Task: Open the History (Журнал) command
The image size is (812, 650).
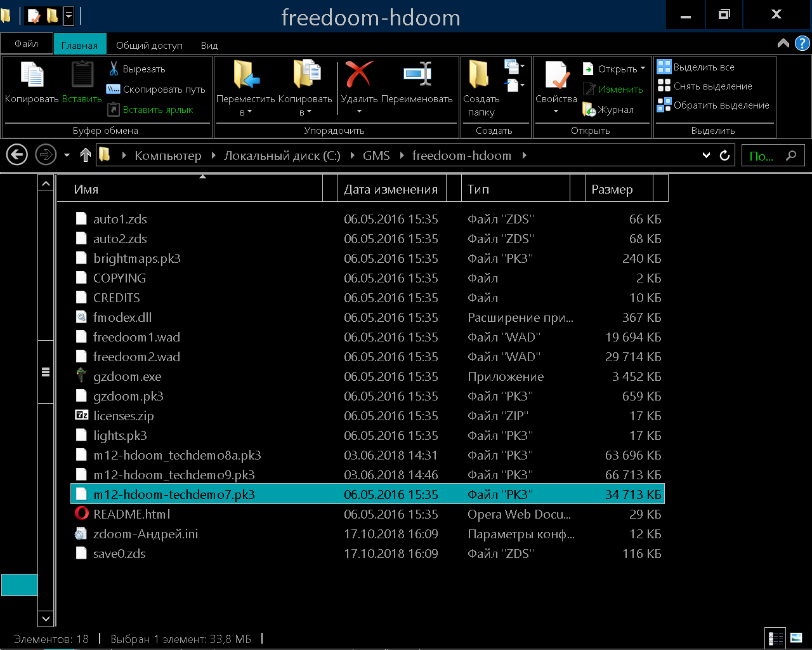Action: coord(608,109)
